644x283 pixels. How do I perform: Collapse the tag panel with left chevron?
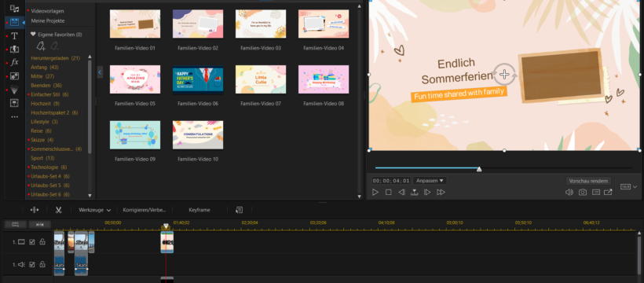[x=100, y=72]
